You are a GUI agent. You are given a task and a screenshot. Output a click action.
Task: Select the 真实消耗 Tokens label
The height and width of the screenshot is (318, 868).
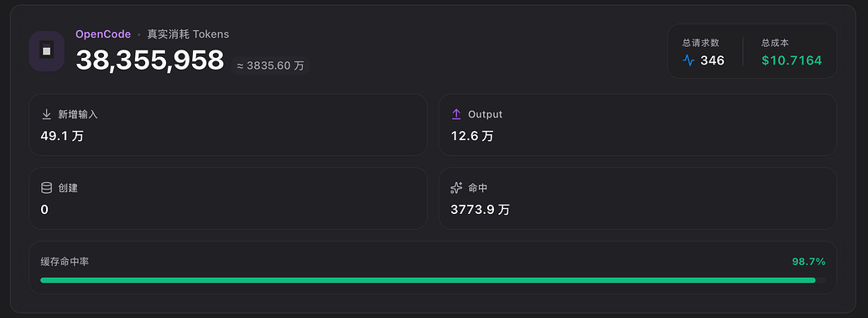188,34
